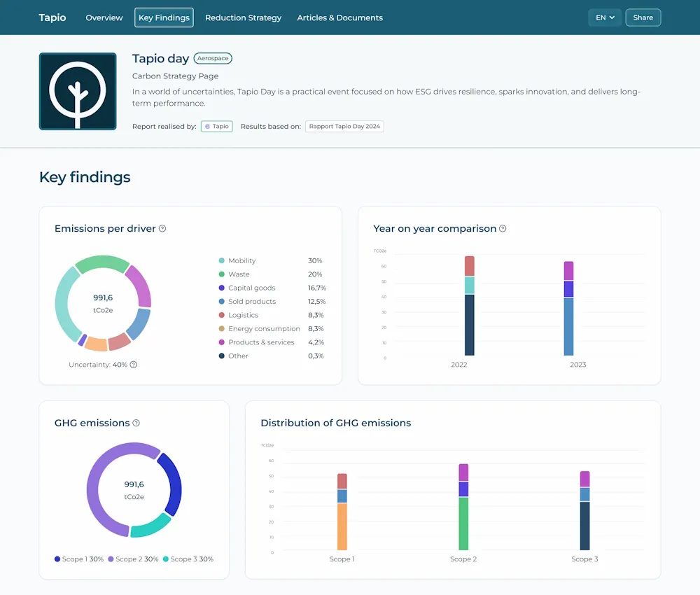Click the 'Energy consumption' legend label
The height and width of the screenshot is (595, 700).
pos(264,328)
